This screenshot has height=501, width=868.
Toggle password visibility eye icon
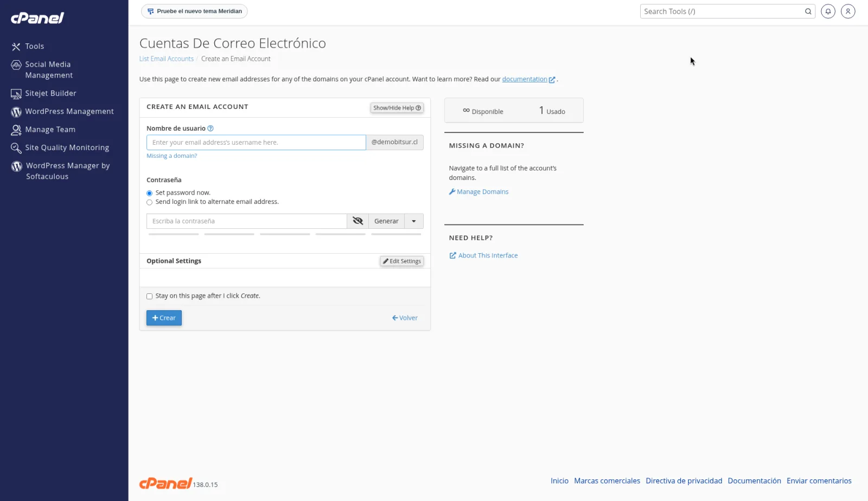pos(358,221)
